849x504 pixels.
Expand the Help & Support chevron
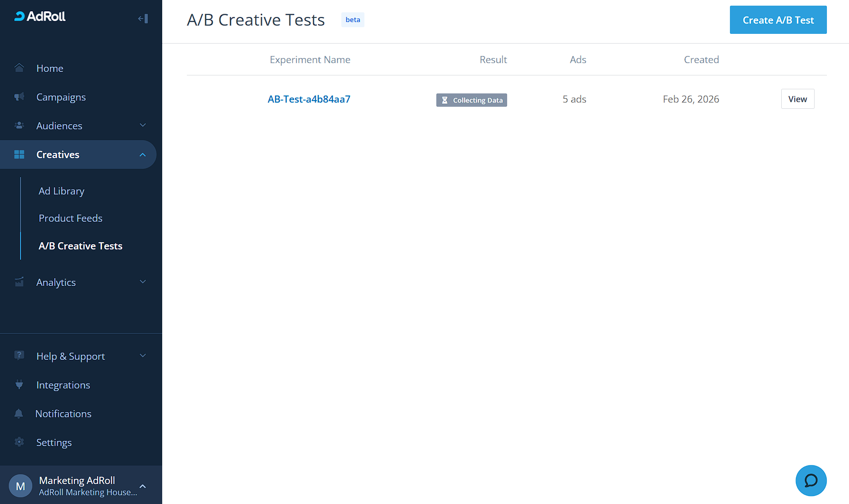click(143, 356)
